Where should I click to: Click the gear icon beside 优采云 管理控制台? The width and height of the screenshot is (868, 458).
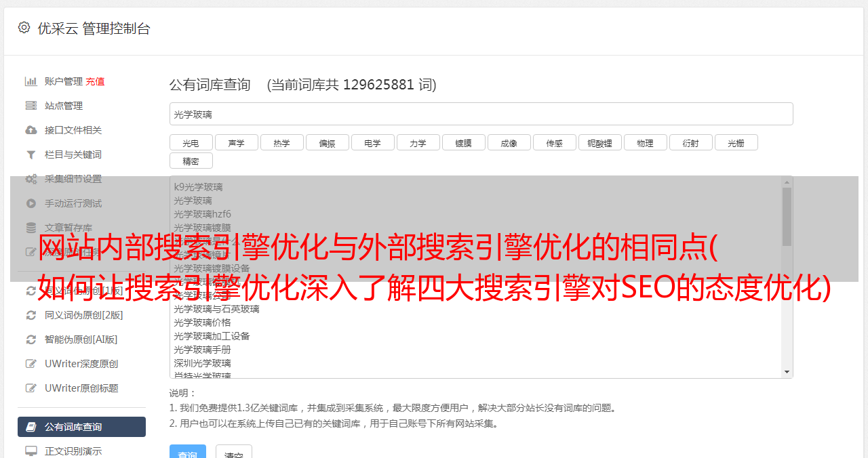click(24, 28)
